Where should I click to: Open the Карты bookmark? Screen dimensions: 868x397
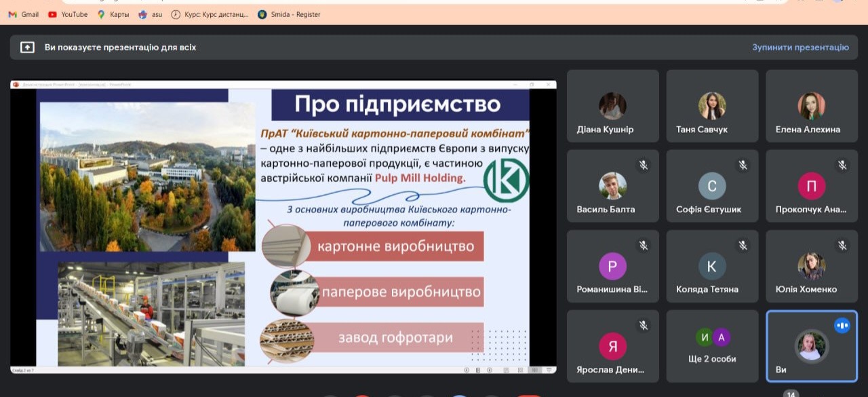click(x=113, y=14)
